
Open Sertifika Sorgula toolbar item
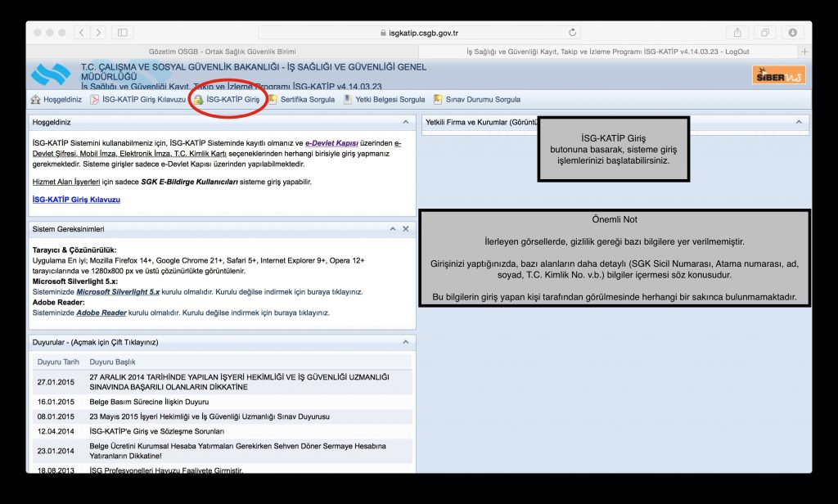301,100
